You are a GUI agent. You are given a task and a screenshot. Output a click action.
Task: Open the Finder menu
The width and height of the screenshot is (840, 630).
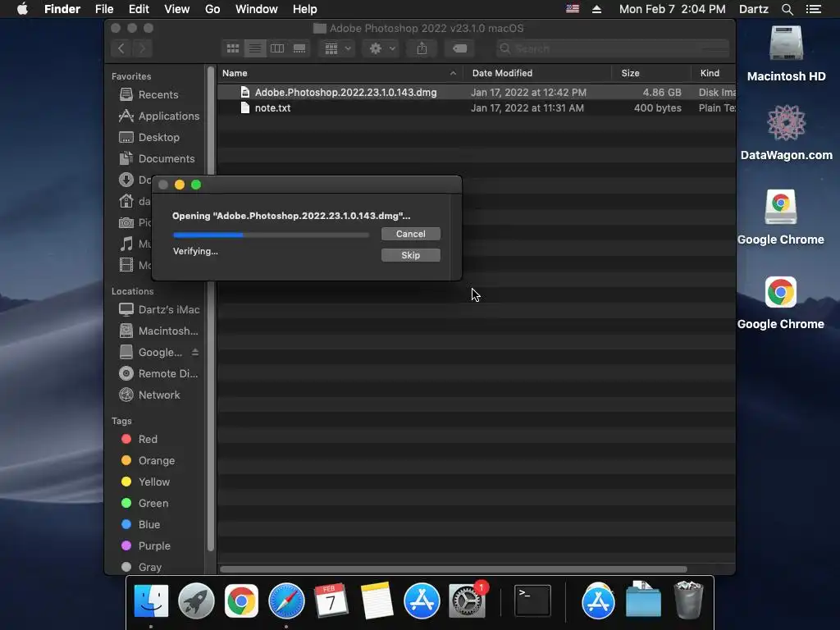click(x=62, y=9)
